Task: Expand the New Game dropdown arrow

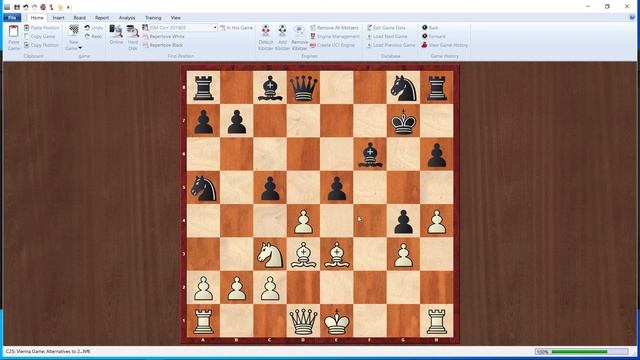Action: coord(80,48)
